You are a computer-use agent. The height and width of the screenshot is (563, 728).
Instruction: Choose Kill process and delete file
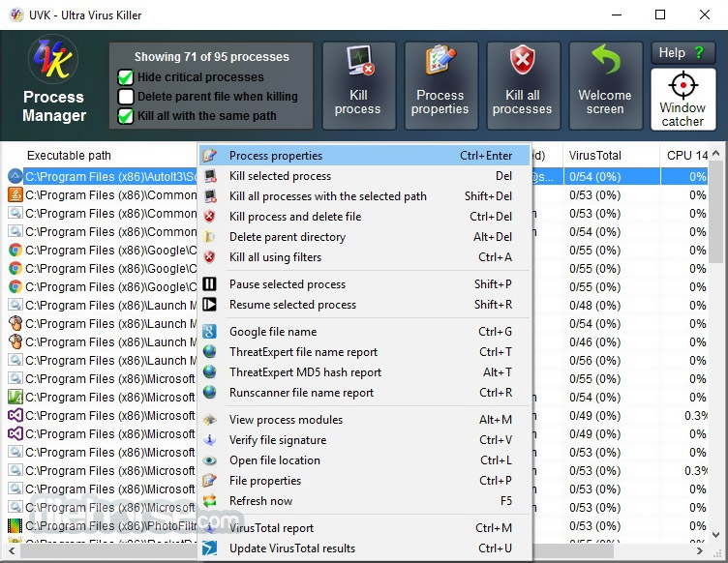(x=364, y=217)
